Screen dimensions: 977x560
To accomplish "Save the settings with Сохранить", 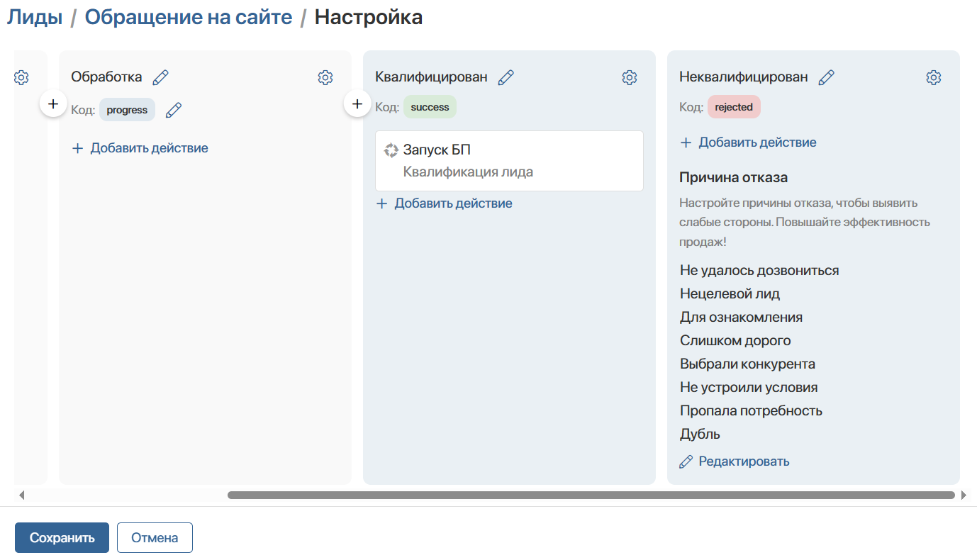I will coord(62,538).
